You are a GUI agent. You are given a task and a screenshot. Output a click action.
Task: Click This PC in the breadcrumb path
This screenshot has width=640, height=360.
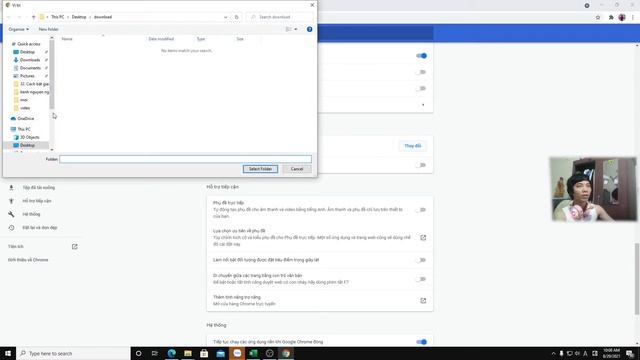click(x=58, y=17)
